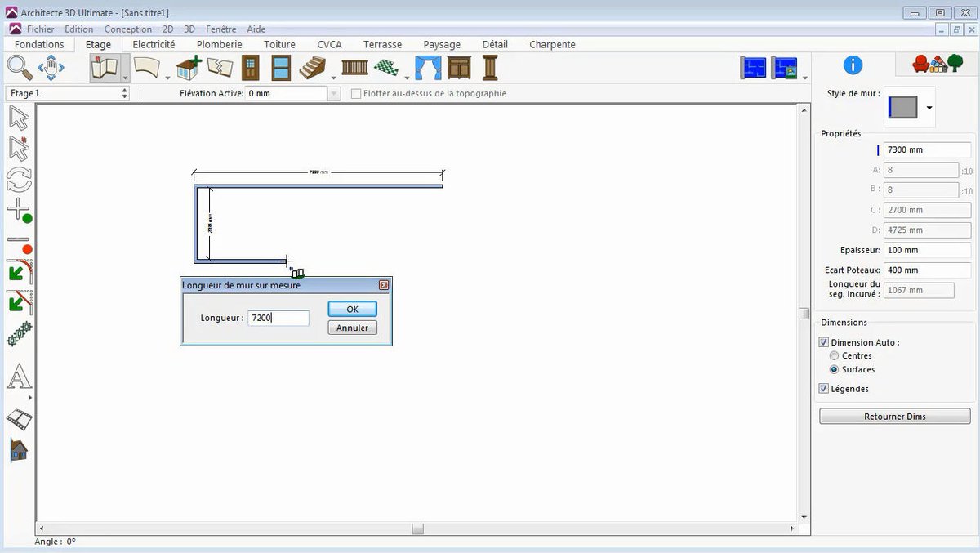The image size is (980, 553).
Task: Expand the Style de mur dropdown
Action: click(x=929, y=107)
